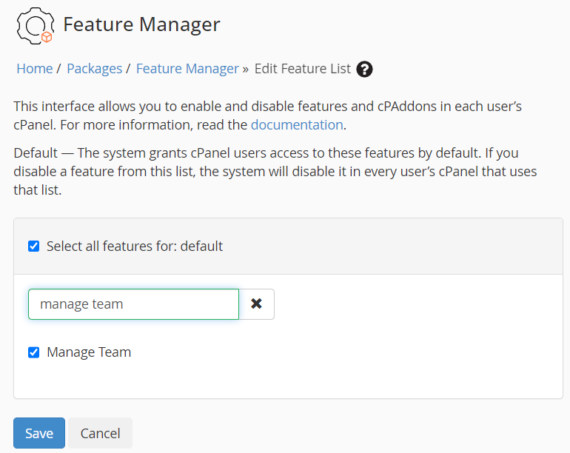Toggle Select all features for default checkbox
The image size is (570, 453).
[34, 246]
